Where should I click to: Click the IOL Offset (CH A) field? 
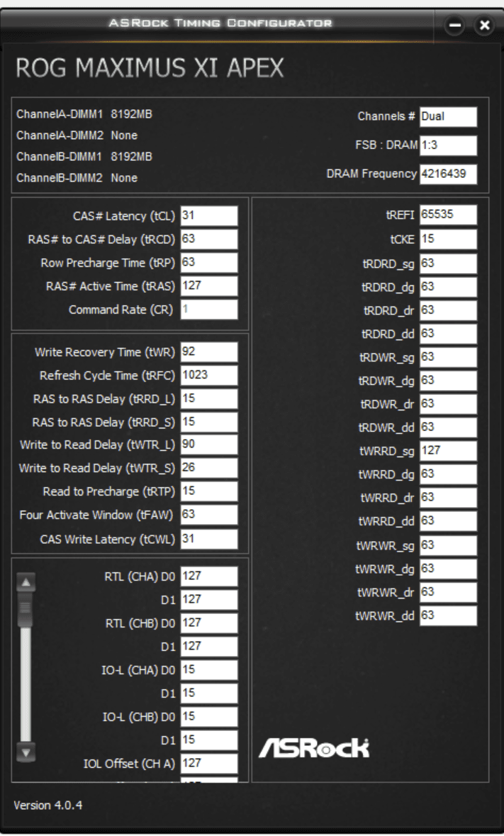click(209, 764)
